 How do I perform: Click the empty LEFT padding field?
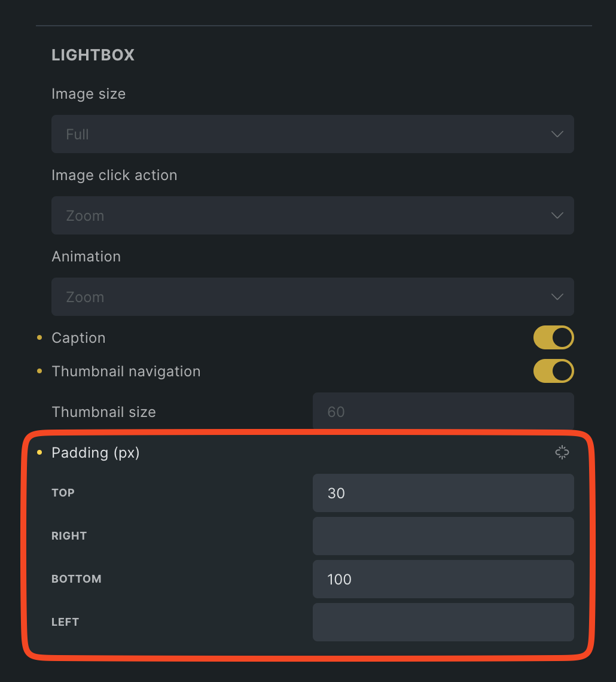tap(443, 622)
